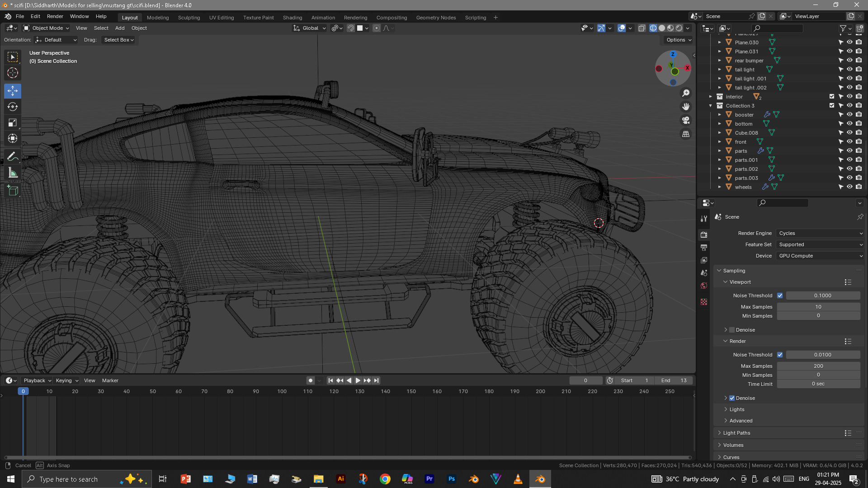Viewport: 868px width, 488px height.
Task: Enable viewport Denoise checkbox
Action: coord(732,330)
